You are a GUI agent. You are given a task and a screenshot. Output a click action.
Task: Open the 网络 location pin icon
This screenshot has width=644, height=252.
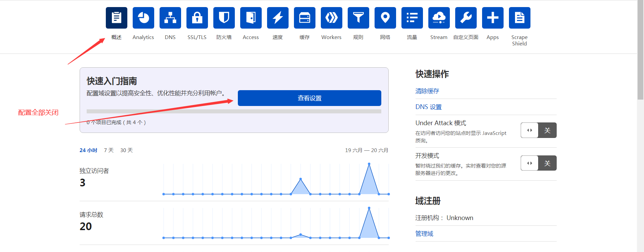pyautogui.click(x=385, y=18)
